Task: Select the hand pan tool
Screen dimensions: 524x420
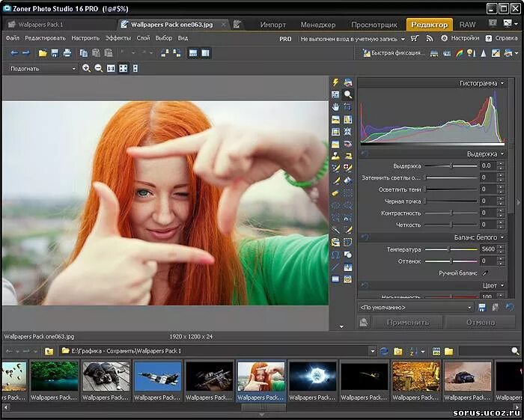Action: [336, 107]
